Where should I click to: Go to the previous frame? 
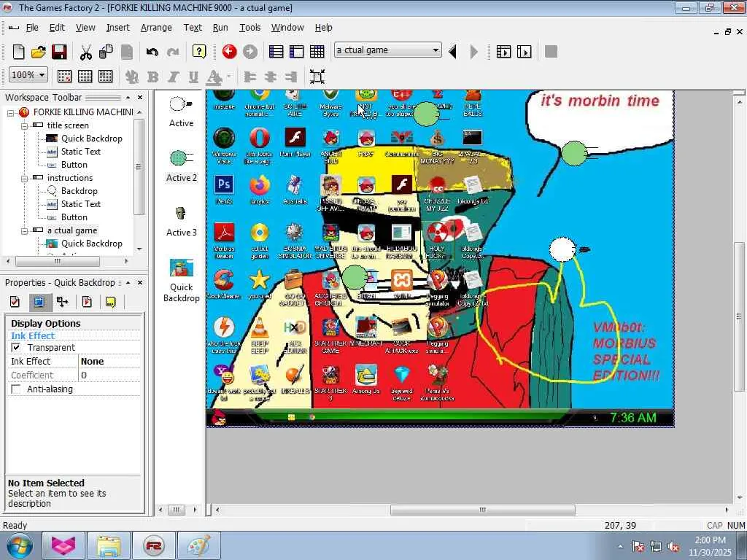[x=453, y=52]
